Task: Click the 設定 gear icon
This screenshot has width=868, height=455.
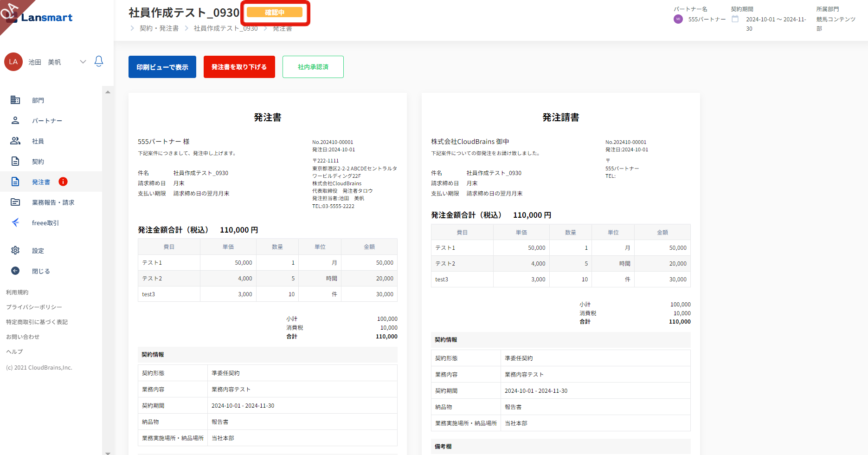Action: pyautogui.click(x=15, y=250)
